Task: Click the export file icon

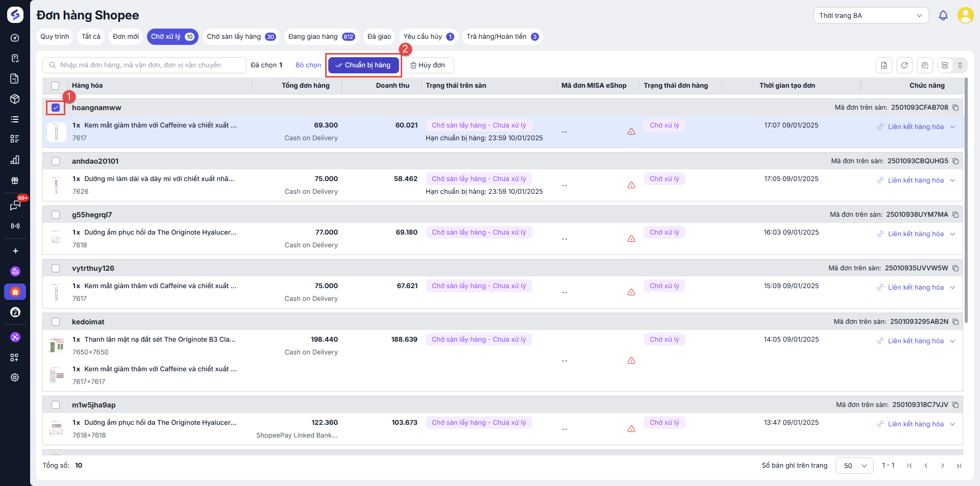Action: point(884,65)
